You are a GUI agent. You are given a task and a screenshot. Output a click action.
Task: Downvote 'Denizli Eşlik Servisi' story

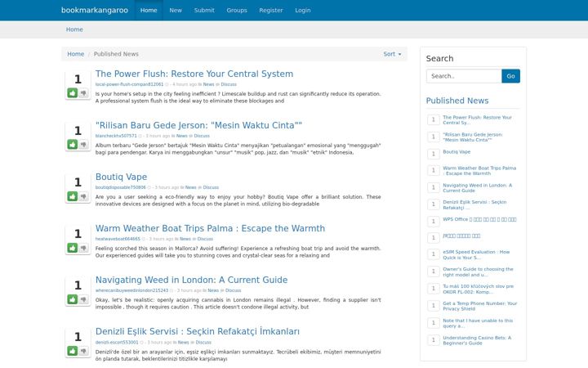click(83, 351)
